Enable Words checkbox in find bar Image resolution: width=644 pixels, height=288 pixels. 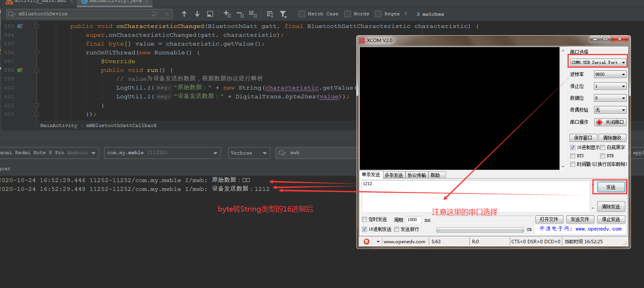point(347,14)
